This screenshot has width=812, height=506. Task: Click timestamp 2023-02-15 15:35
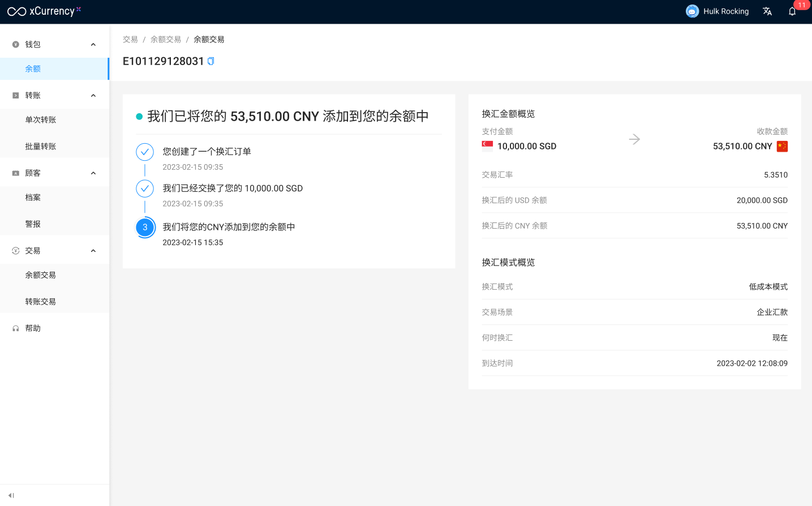193,242
